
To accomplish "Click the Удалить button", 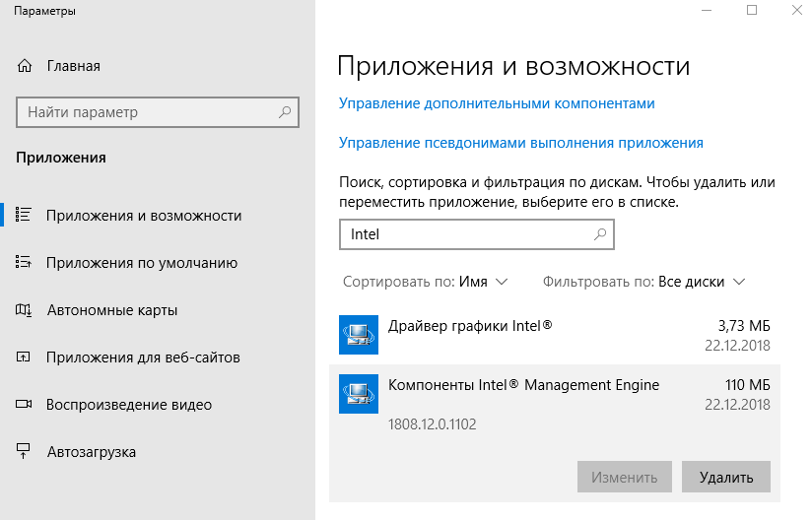I will pos(726,477).
